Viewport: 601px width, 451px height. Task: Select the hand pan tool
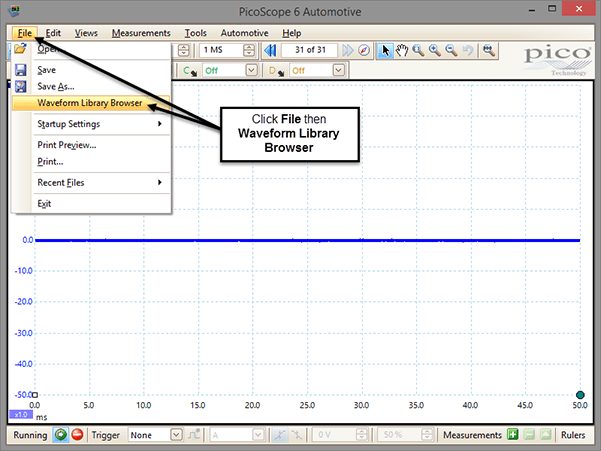click(402, 50)
